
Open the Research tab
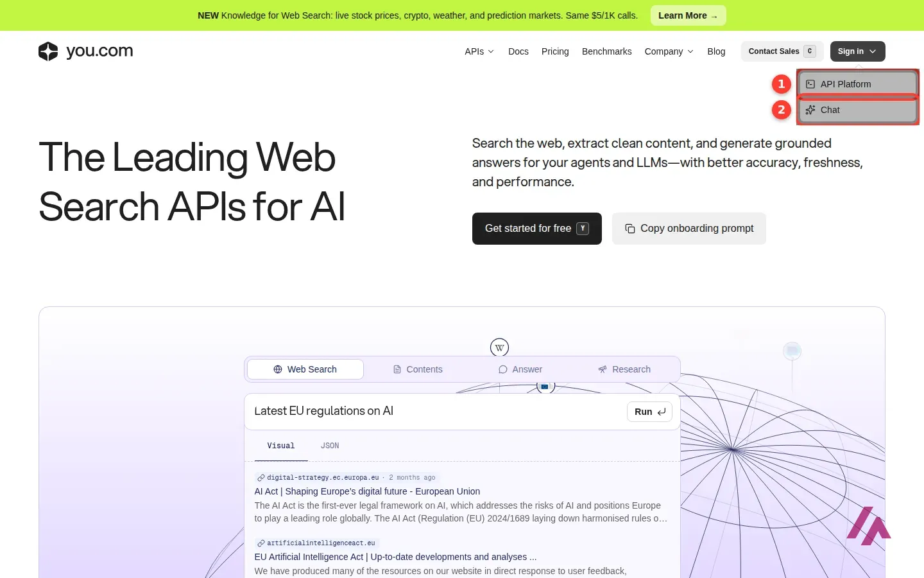[x=624, y=369]
